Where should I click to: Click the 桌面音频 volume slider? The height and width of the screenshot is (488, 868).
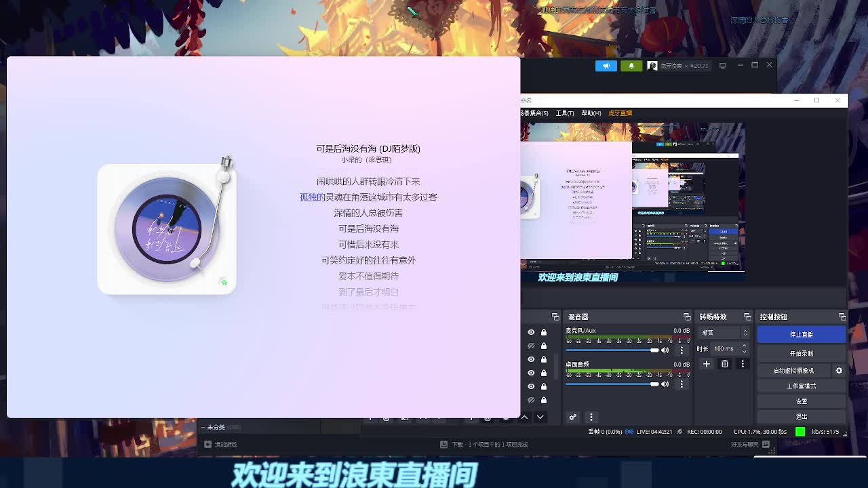[x=610, y=384]
